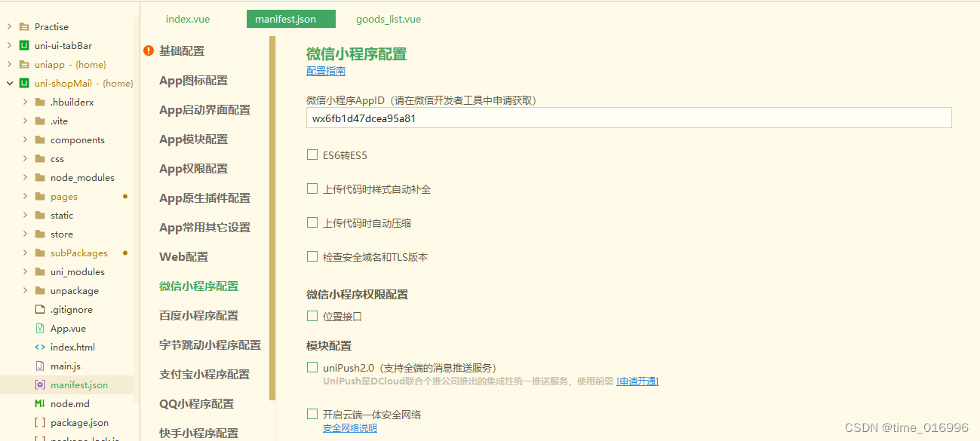Click the App.vue Vue file icon

click(x=40, y=328)
